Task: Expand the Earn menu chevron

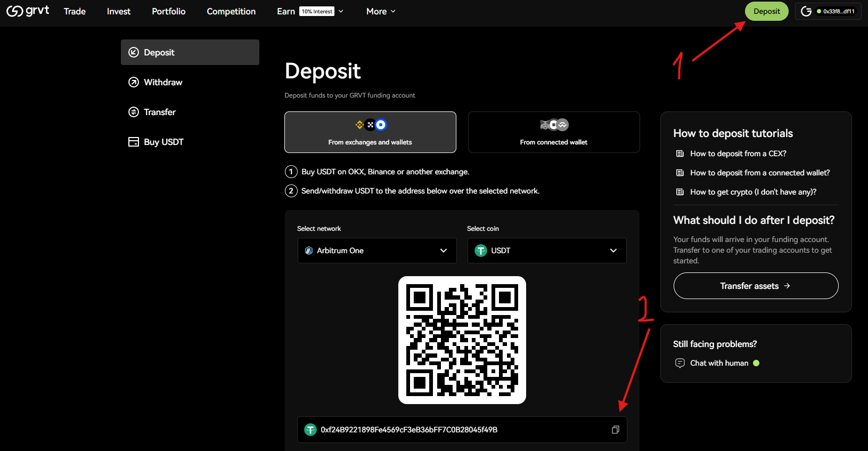Action: (341, 11)
